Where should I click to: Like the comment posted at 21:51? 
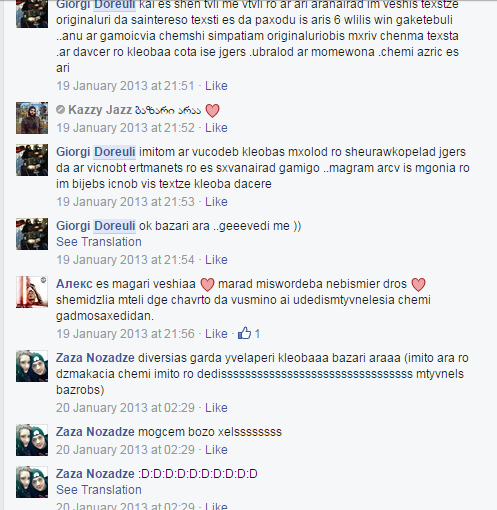(x=216, y=86)
